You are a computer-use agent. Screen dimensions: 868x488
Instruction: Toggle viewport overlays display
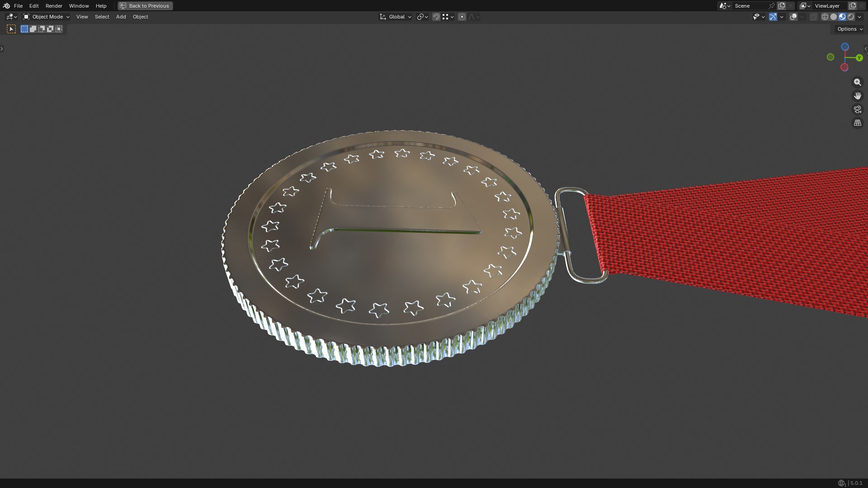click(x=793, y=17)
